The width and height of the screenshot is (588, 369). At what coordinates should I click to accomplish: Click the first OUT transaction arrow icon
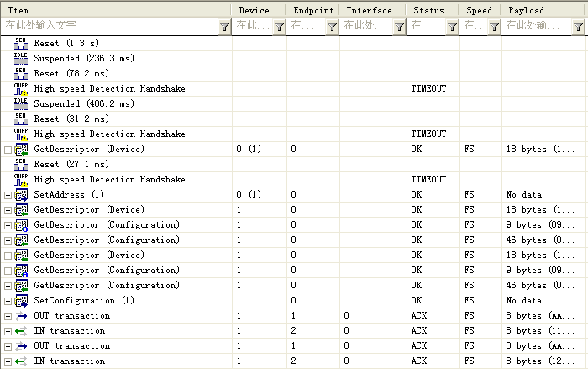pos(22,315)
